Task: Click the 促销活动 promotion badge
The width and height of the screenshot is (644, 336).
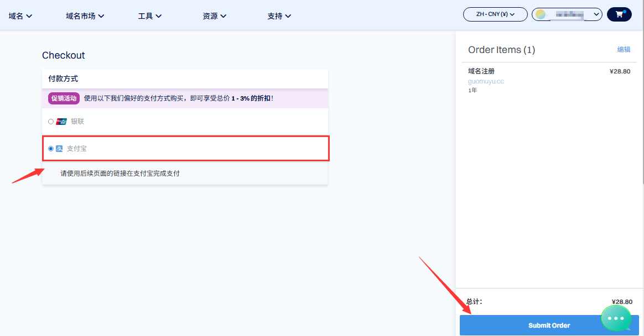Action: (64, 98)
